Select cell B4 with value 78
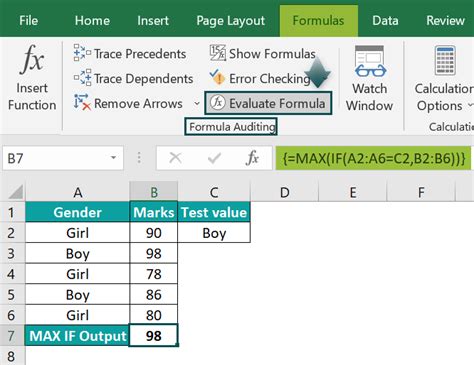 [154, 274]
